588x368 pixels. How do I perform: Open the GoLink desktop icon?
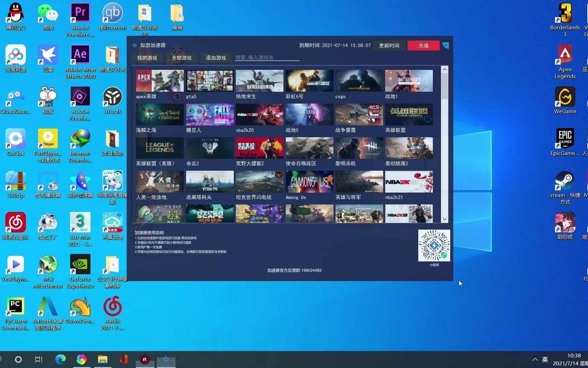pyautogui.click(x=16, y=142)
